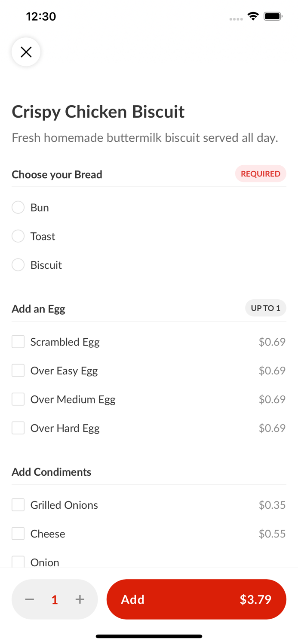Tap the quantity number showing 1

coord(55,599)
